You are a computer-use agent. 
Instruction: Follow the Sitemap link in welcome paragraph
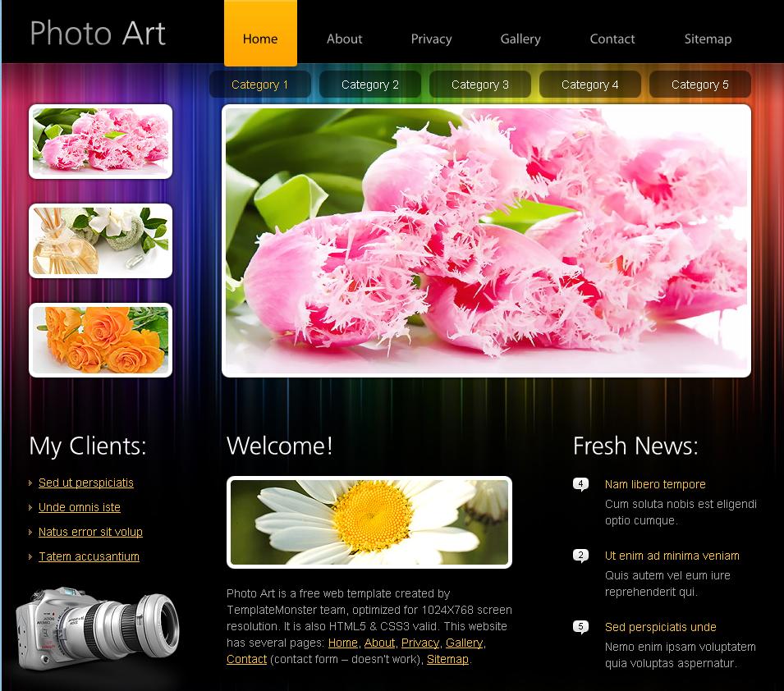coord(447,659)
